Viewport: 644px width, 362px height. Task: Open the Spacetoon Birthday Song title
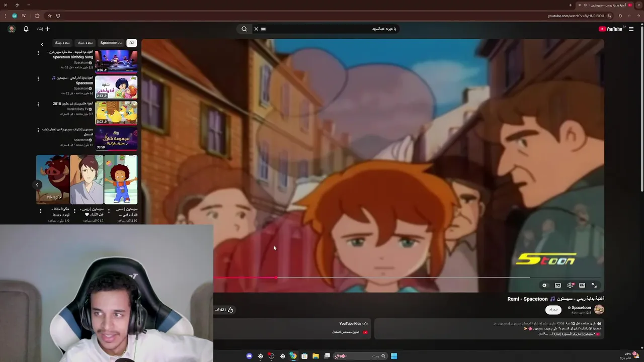click(x=70, y=55)
